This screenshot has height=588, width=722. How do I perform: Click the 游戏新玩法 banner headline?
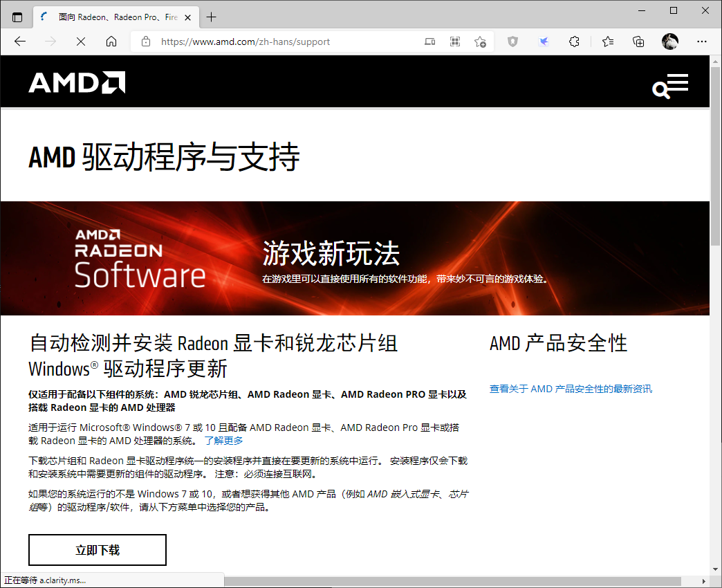click(x=331, y=253)
